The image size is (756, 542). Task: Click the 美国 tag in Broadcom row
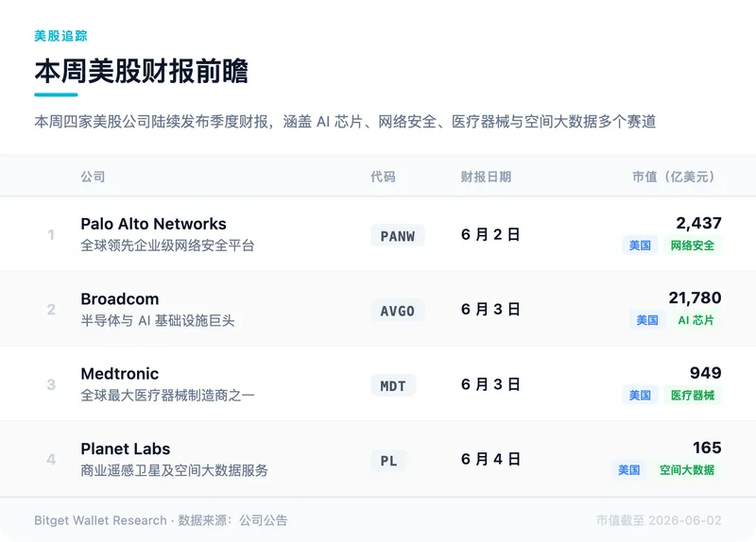click(x=647, y=320)
